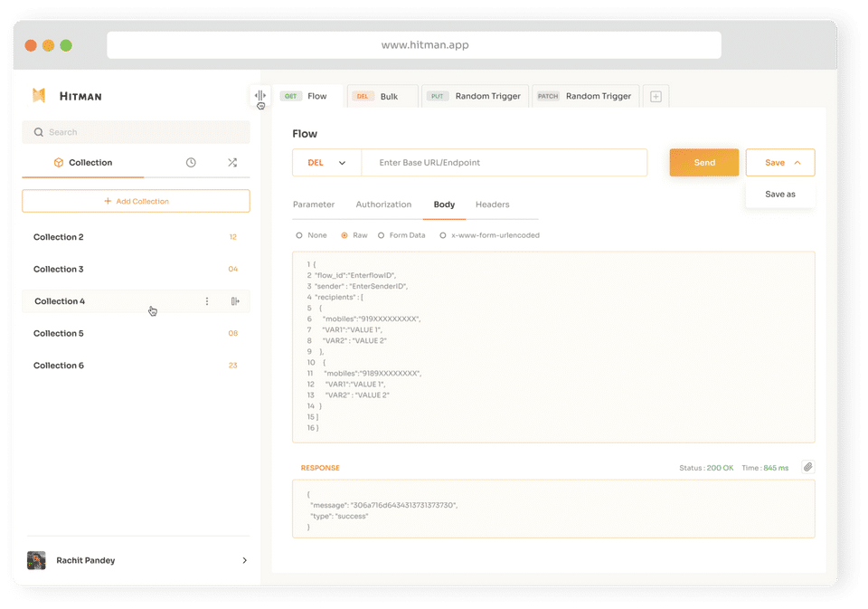Click the RESPONSE label
The height and width of the screenshot is (609, 868).
click(x=320, y=468)
